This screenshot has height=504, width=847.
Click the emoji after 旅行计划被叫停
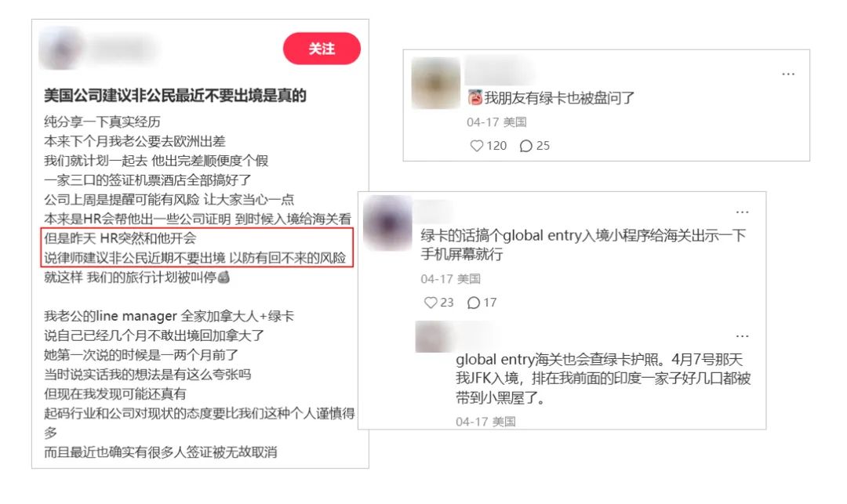pyautogui.click(x=223, y=277)
